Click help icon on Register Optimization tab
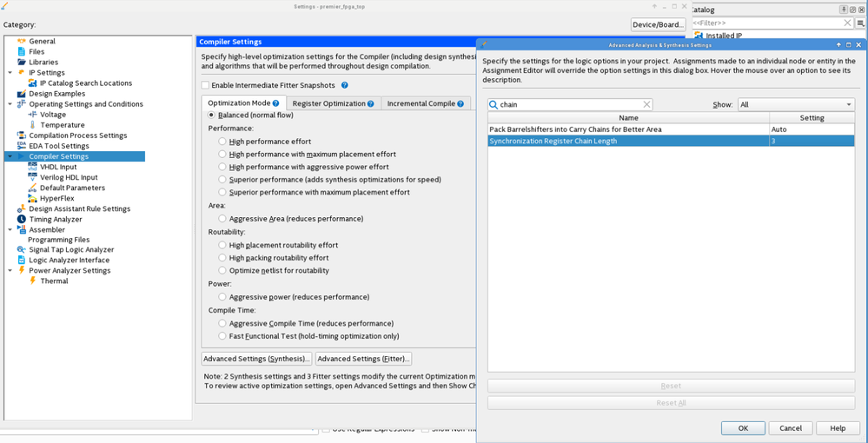Image resolution: width=868 pixels, height=443 pixels. pyautogui.click(x=370, y=103)
